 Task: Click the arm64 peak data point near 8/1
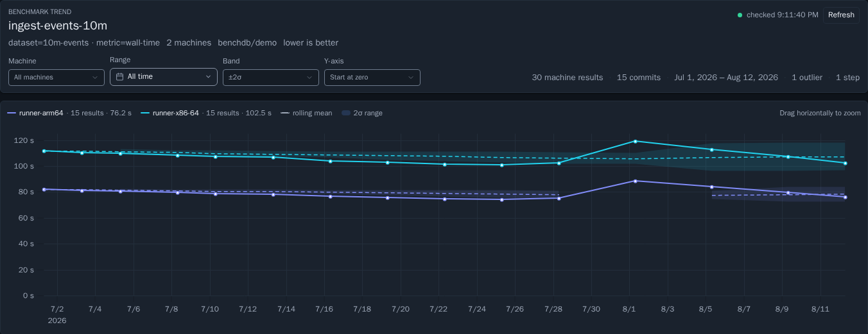click(x=635, y=181)
